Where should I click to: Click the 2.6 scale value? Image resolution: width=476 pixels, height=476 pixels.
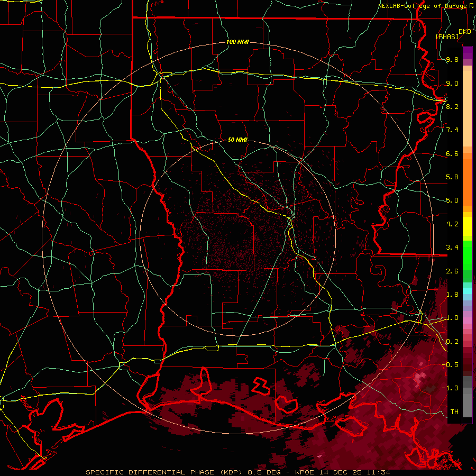click(x=452, y=271)
